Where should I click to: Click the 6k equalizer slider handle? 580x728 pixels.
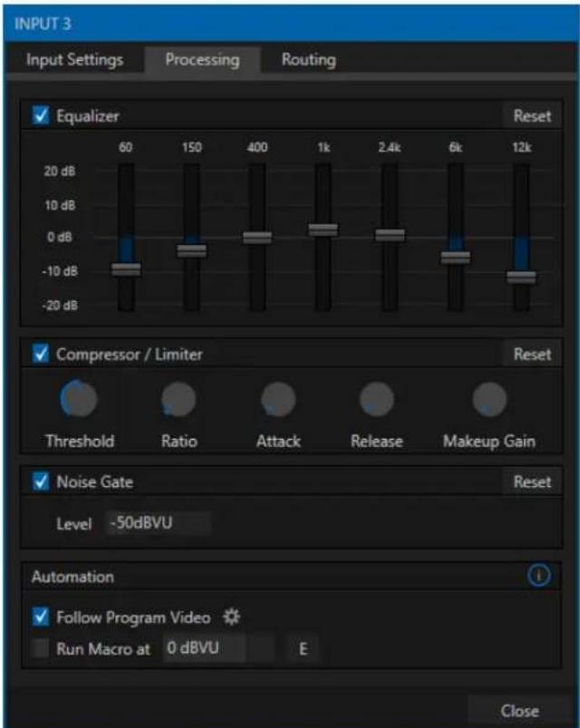pyautogui.click(x=456, y=257)
